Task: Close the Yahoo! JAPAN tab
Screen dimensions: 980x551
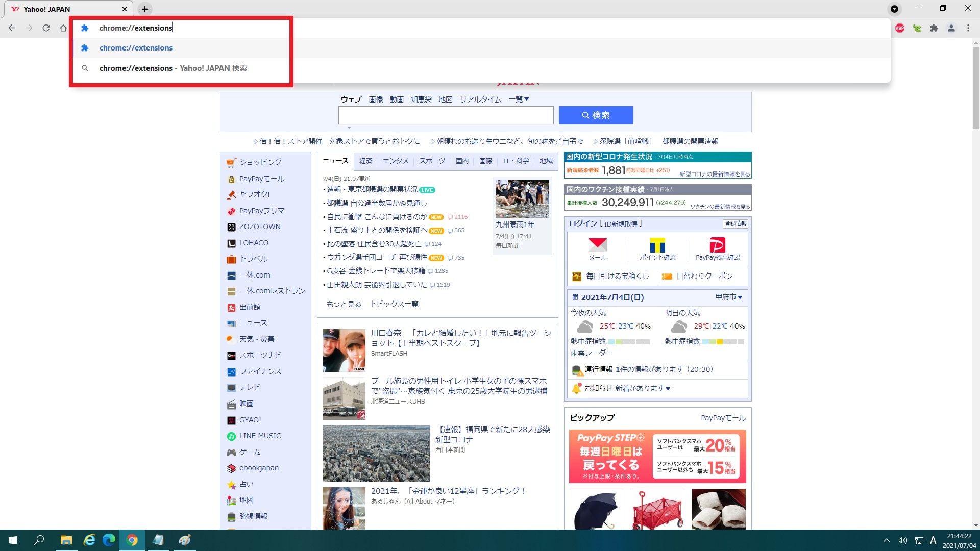Action: point(125,9)
